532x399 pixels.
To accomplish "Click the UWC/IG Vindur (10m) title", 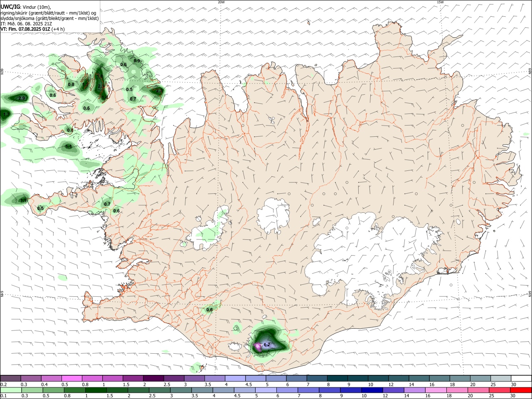I will coord(25,7).
